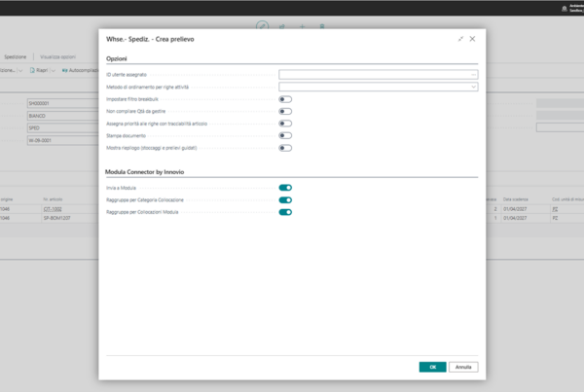Click user account icon in top bar
Screen dimensions: 584x392
click(565, 8)
